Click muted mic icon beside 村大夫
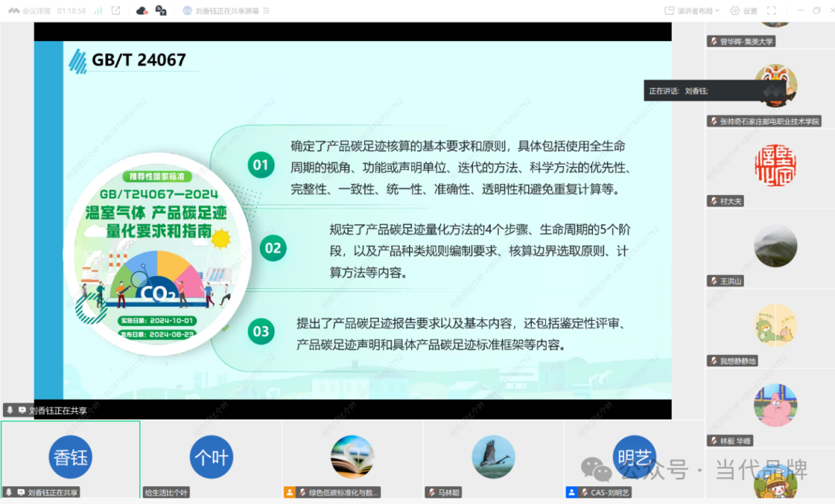Viewport: 835px width, 504px height. point(714,201)
